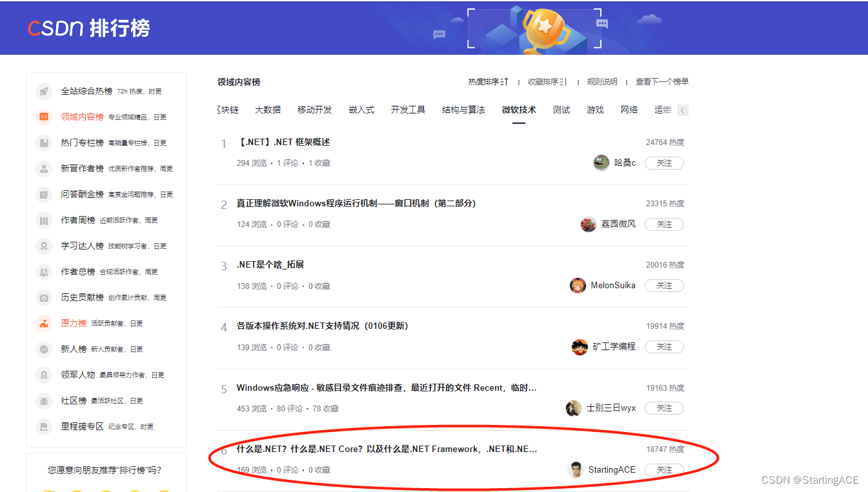Open avatar of author StartingACE
This screenshot has width=868, height=492.
point(575,469)
